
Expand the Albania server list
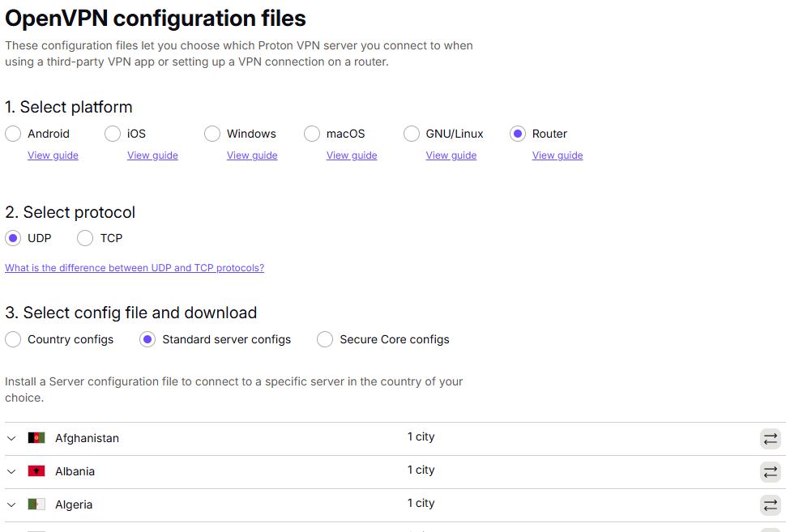(x=11, y=471)
